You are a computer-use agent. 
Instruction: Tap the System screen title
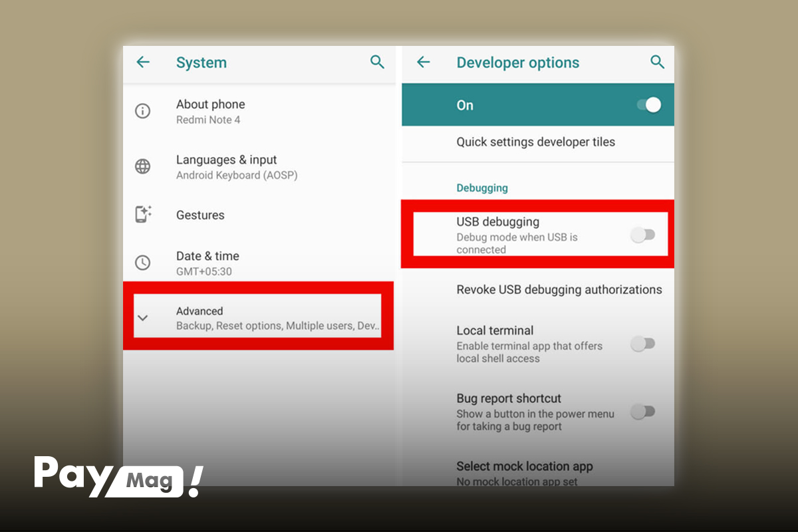click(201, 63)
